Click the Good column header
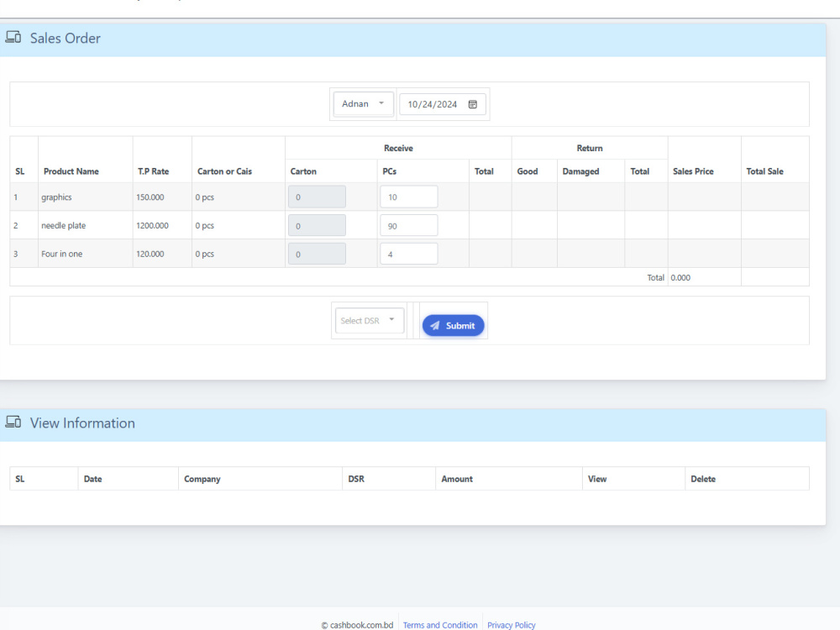This screenshot has width=840, height=630. 528,171
